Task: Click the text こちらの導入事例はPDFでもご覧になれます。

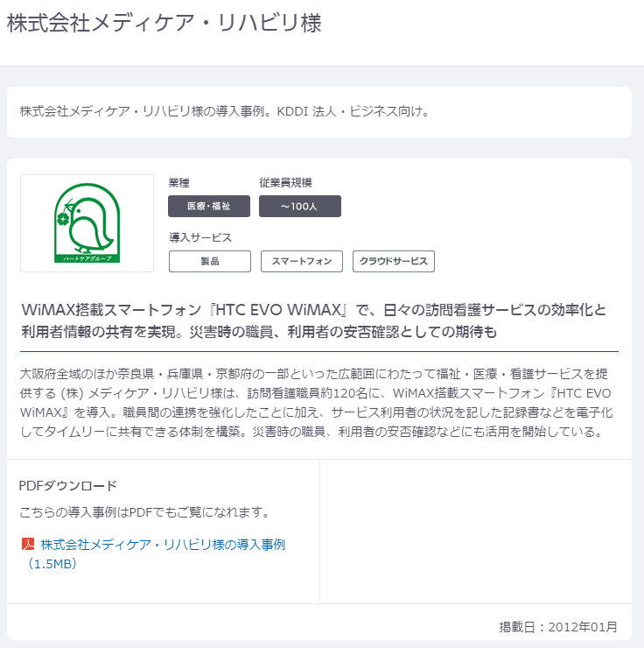Action: tap(145, 512)
